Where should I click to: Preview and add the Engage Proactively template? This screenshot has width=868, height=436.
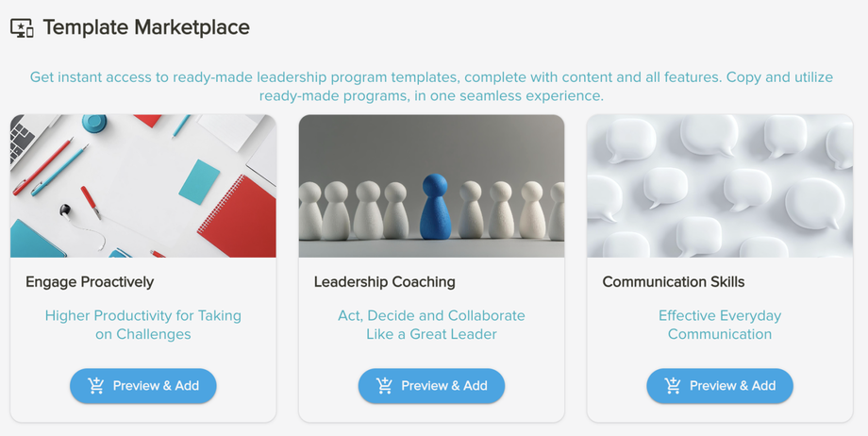click(143, 385)
